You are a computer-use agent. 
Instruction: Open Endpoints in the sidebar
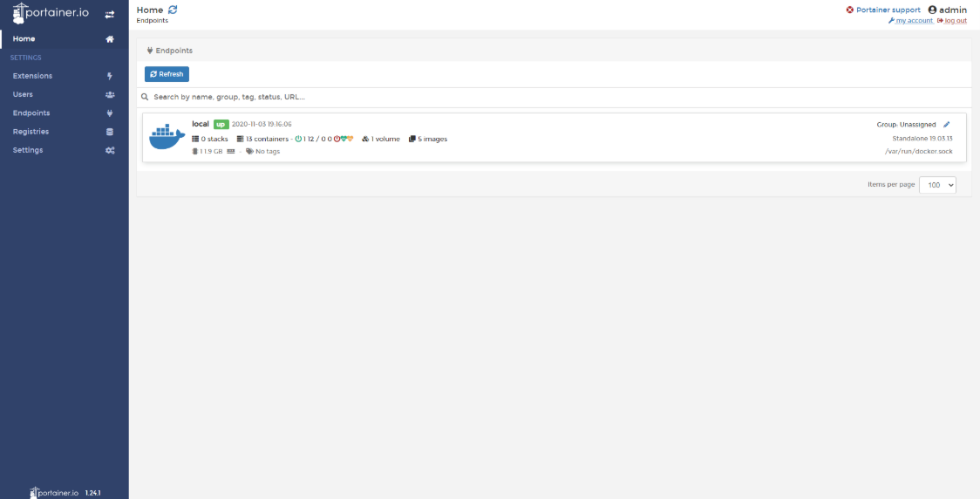(x=65, y=113)
